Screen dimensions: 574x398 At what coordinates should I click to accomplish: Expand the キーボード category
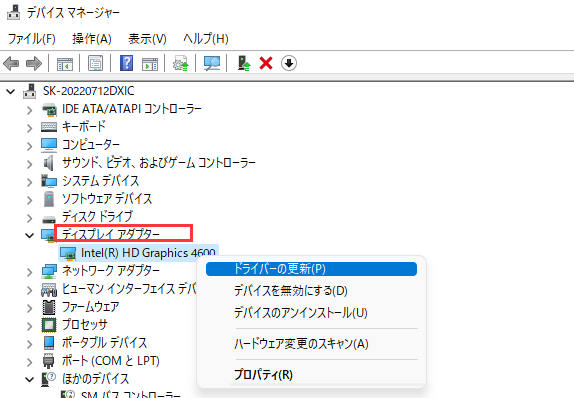click(30, 127)
